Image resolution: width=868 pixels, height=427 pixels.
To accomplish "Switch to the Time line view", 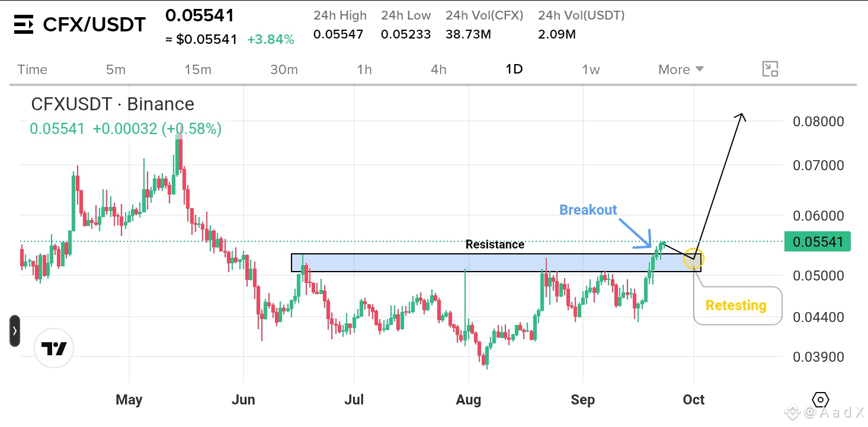I will (33, 69).
